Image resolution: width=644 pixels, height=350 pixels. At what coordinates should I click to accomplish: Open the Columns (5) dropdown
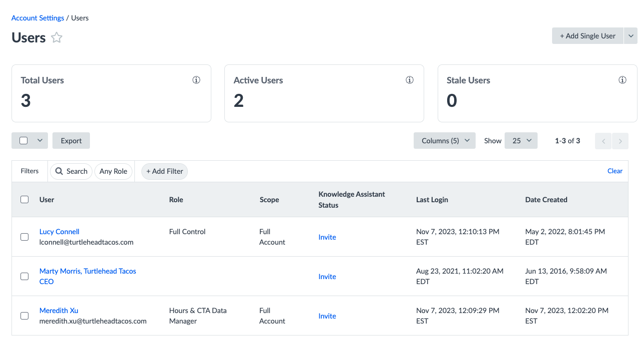click(445, 141)
